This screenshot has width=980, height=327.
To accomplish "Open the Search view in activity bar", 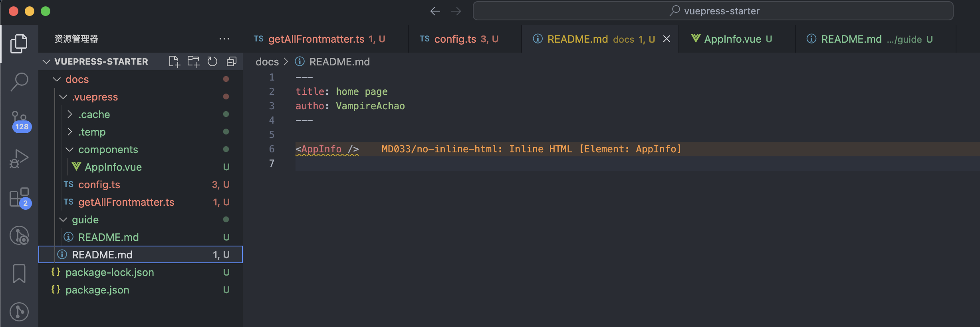I will [x=19, y=82].
